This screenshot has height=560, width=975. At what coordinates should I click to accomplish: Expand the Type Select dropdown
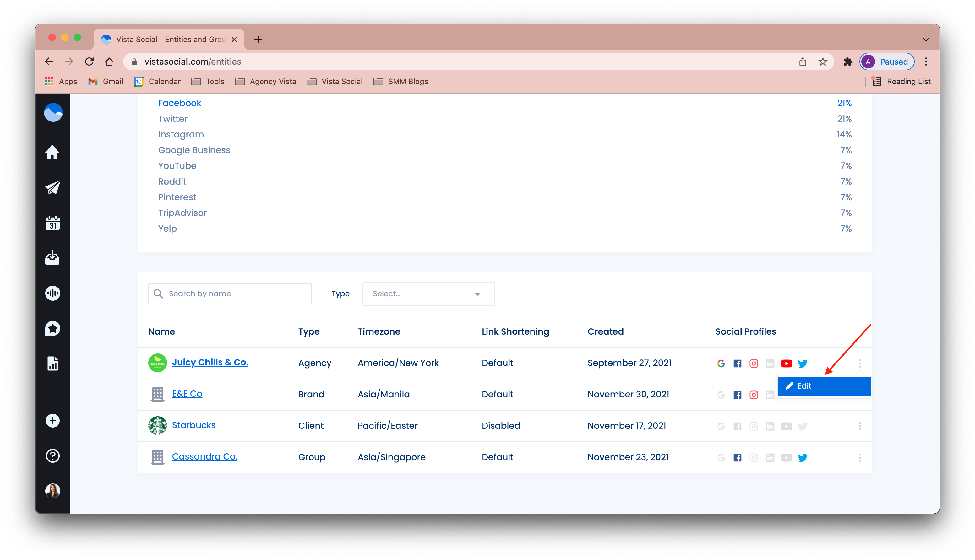tap(428, 294)
